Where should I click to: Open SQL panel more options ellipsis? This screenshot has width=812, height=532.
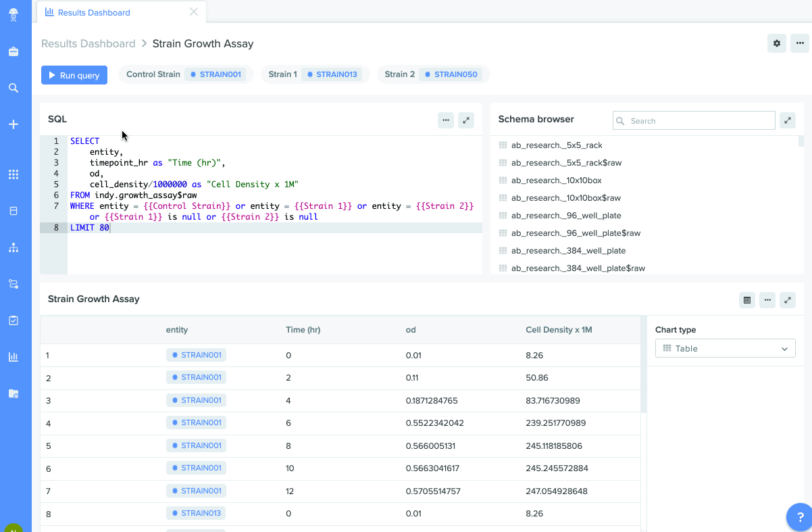446,120
